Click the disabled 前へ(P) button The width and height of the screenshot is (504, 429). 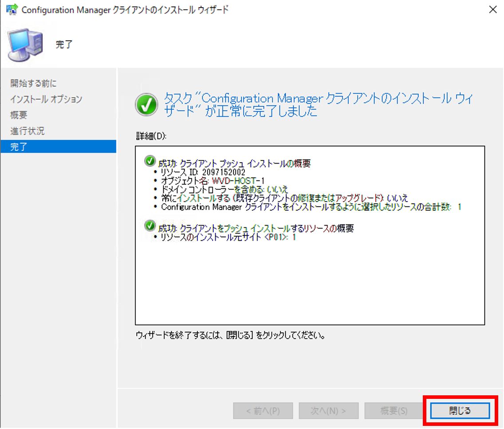tap(263, 411)
